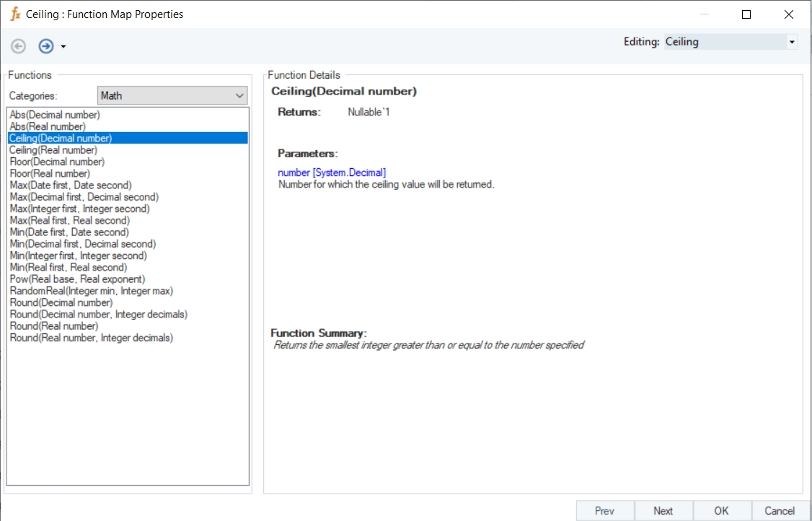This screenshot has width=812, height=521.
Task: Pick Min(Integer first, Integer second)
Action: pyautogui.click(x=78, y=255)
